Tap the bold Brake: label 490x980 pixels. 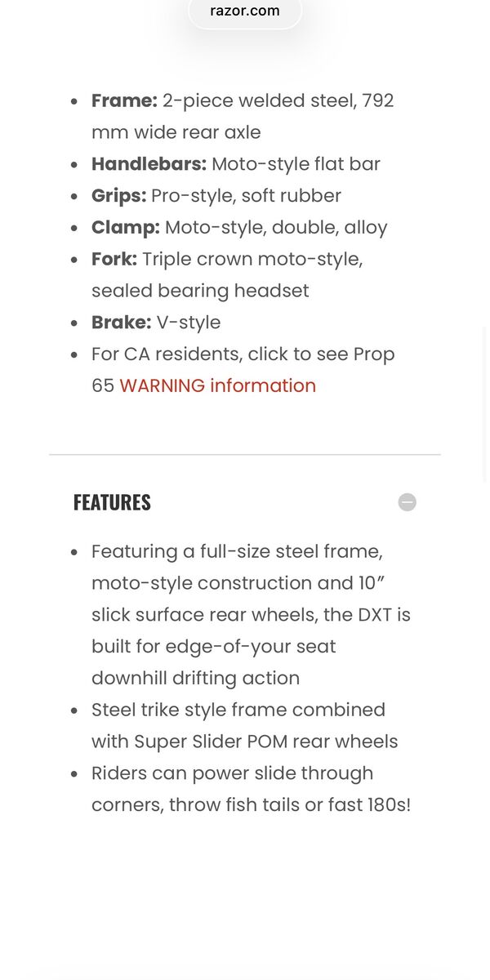point(122,323)
